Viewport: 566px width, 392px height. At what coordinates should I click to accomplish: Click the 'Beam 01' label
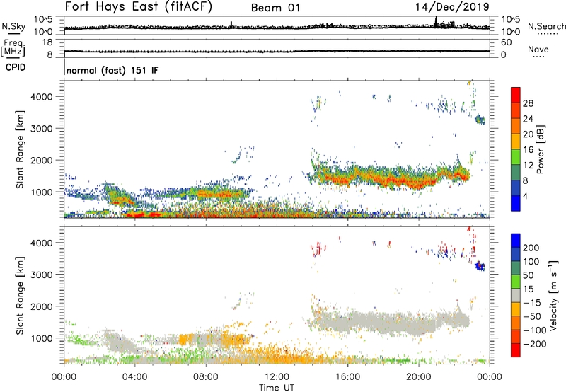click(x=275, y=8)
